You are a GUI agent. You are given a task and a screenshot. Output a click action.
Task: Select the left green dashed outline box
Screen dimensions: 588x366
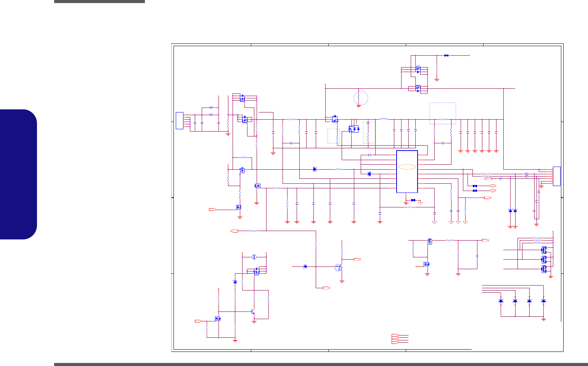click(334, 136)
